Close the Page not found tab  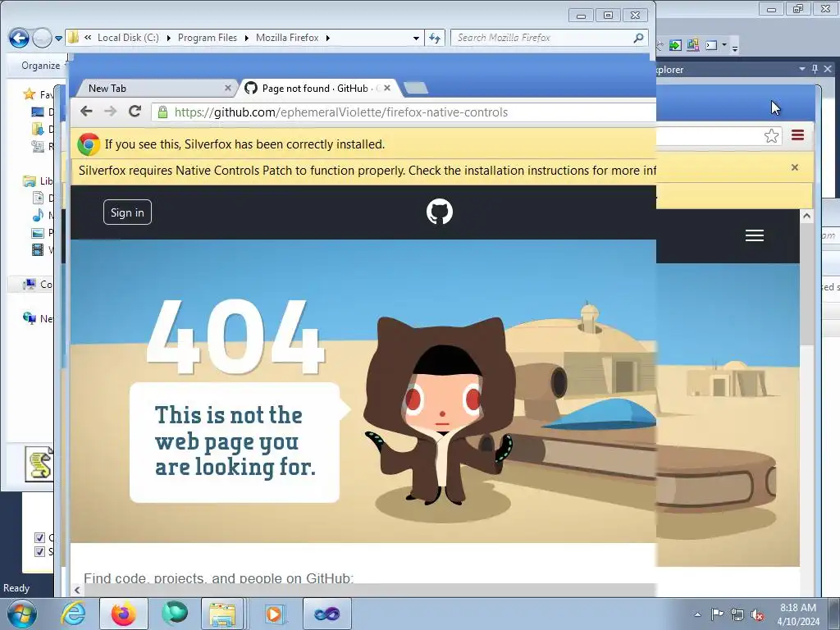click(387, 88)
